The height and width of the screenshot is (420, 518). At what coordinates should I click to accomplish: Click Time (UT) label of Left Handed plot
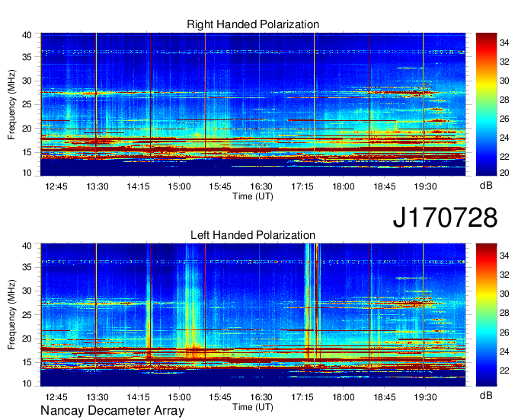253,407
